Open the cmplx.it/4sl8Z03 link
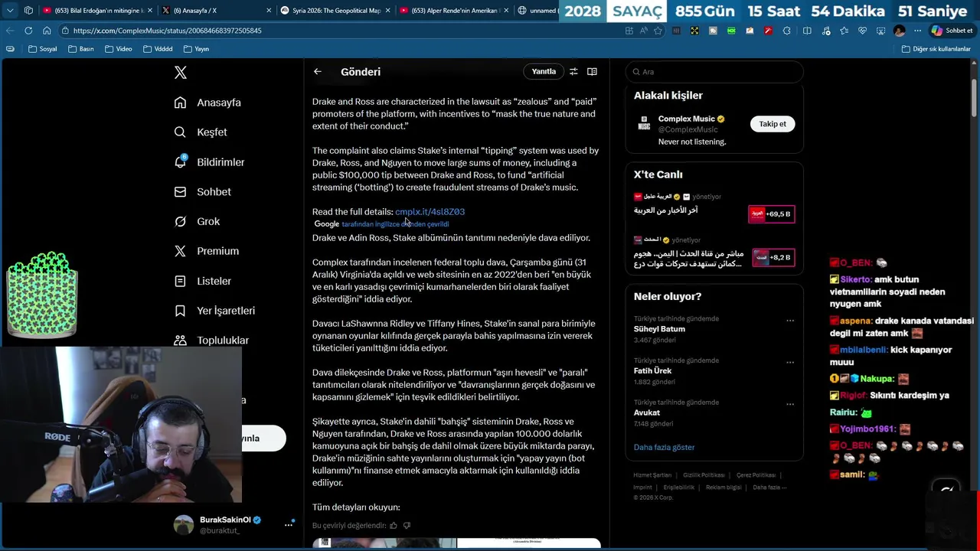980x551 pixels. pyautogui.click(x=430, y=212)
